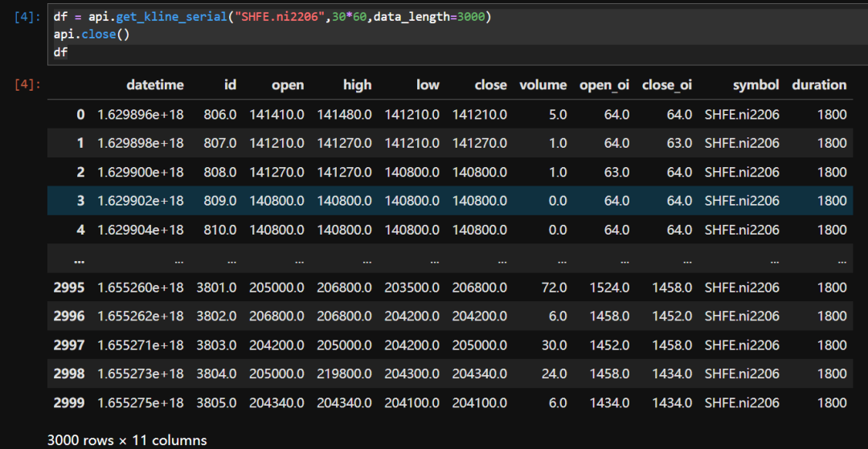
Task: Click the low column header
Action: point(428,84)
